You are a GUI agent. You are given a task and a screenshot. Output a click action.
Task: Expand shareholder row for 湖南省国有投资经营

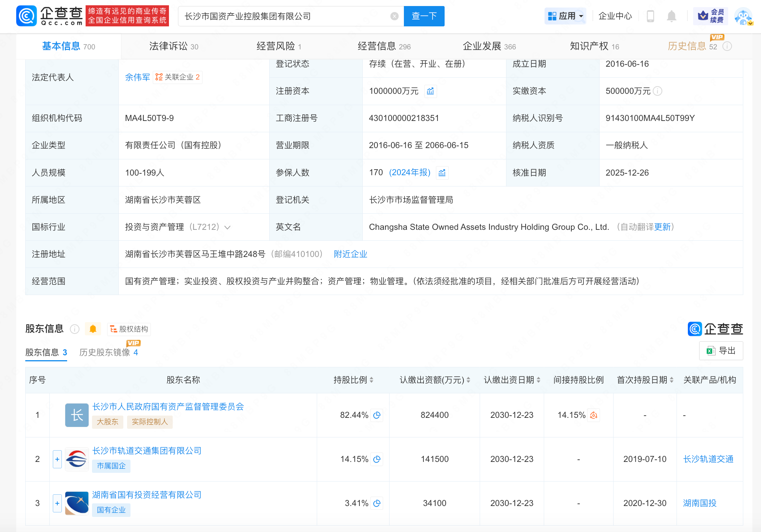click(x=57, y=503)
